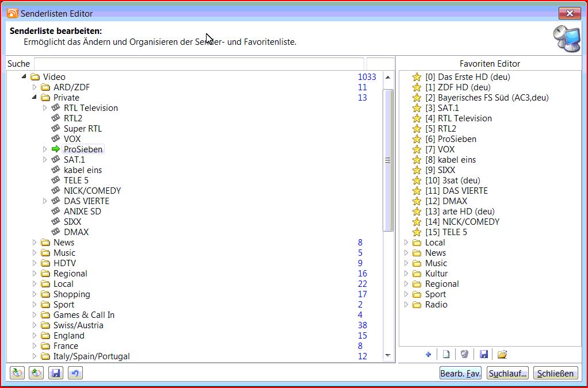Image resolution: width=588 pixels, height=388 pixels.
Task: Select the France folder
Action: coord(66,345)
